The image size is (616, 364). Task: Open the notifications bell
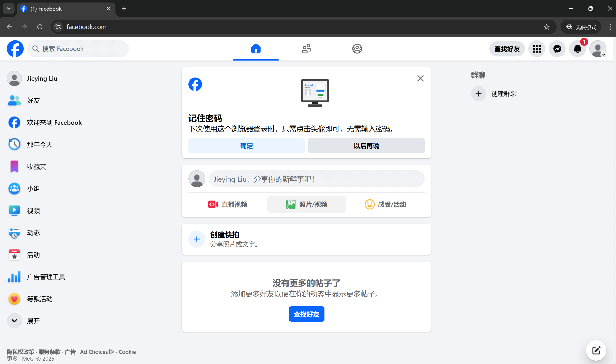point(577,49)
